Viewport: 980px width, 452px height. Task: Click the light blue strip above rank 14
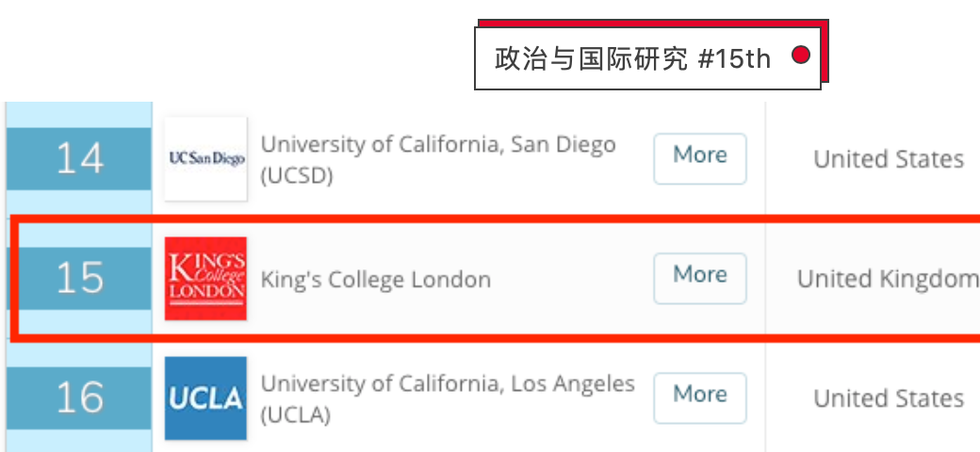tap(79, 113)
